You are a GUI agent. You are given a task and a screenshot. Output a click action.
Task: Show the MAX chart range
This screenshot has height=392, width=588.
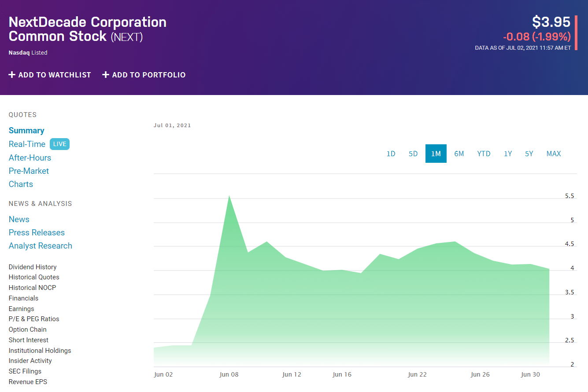(554, 154)
